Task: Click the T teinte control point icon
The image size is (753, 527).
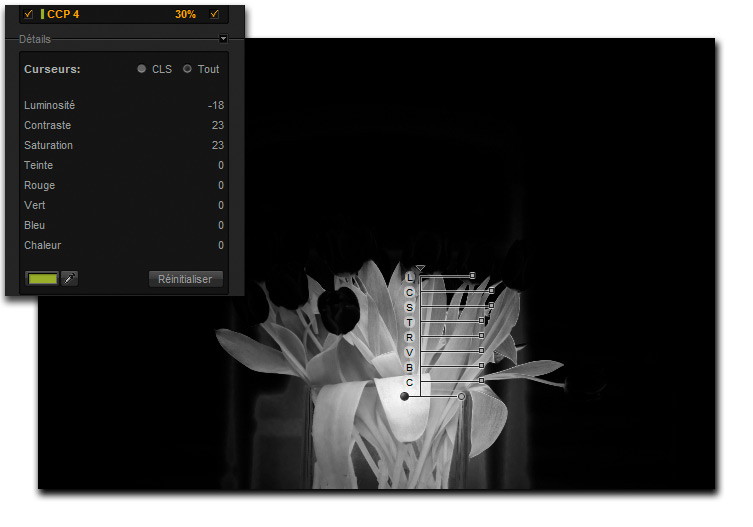Action: tap(409, 322)
